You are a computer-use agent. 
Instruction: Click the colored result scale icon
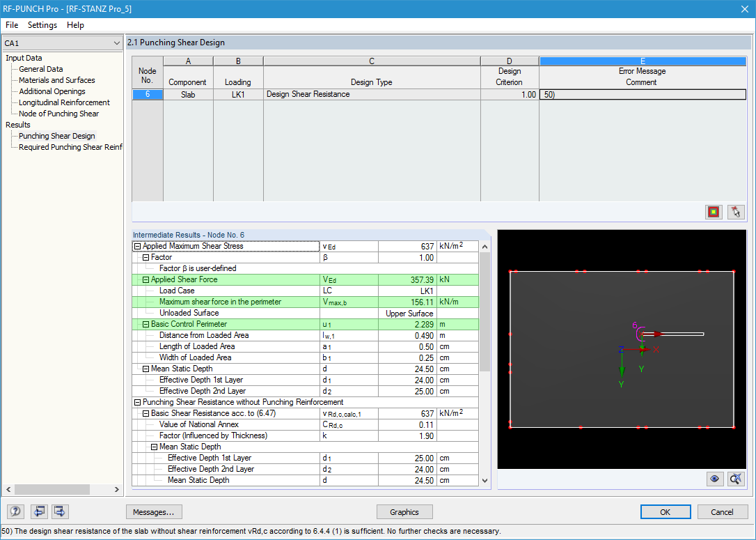714,211
